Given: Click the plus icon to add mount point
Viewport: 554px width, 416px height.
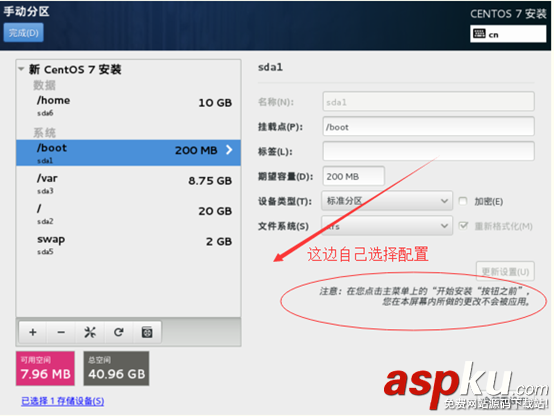Looking at the screenshot, I should point(33,332).
